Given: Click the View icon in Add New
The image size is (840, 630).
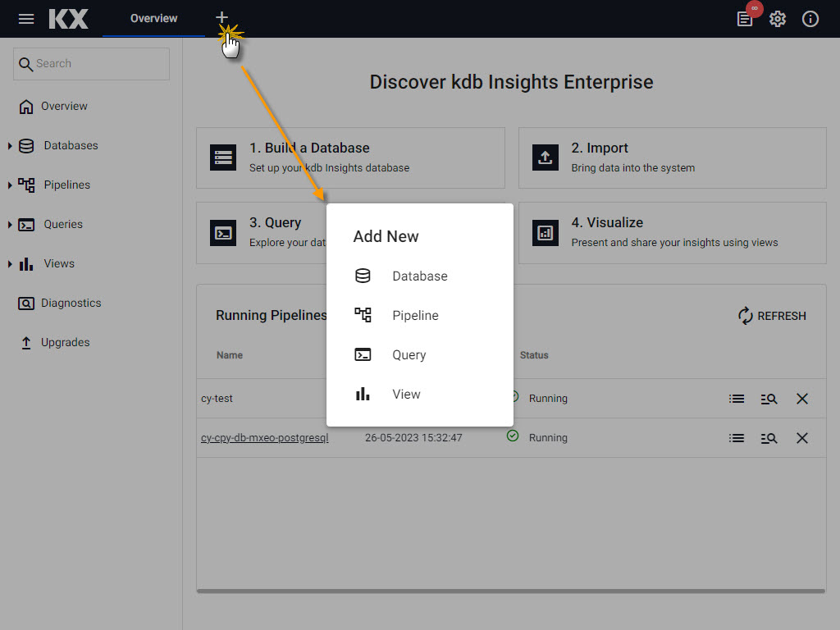Looking at the screenshot, I should coord(363,394).
